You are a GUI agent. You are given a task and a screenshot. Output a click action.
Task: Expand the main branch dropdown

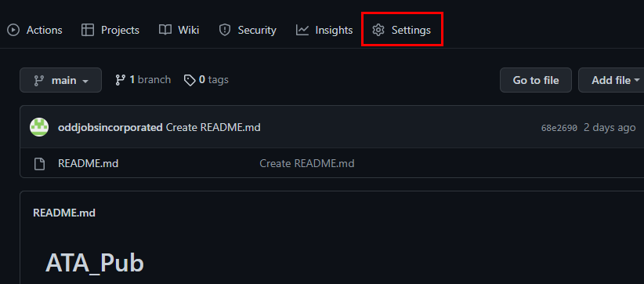tap(61, 80)
